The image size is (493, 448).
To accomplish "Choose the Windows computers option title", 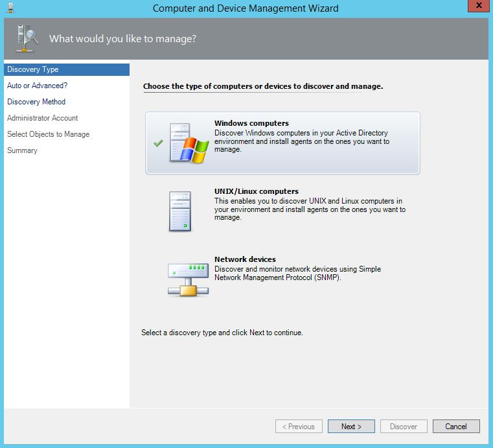I will tap(251, 123).
